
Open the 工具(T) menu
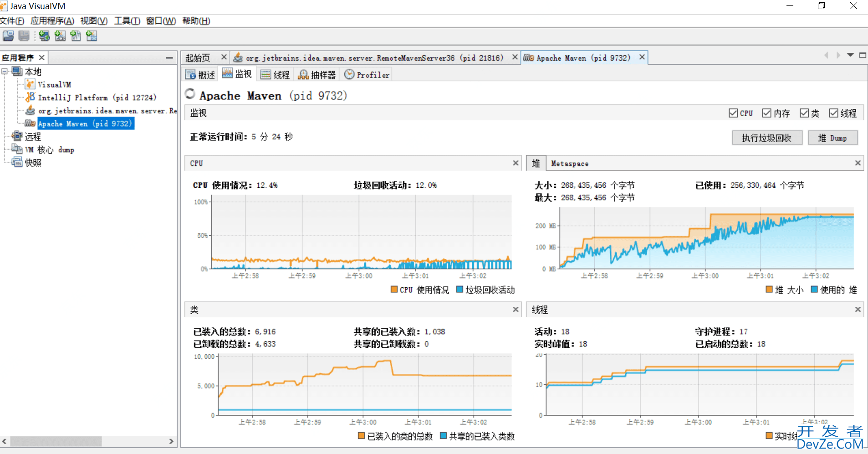127,21
